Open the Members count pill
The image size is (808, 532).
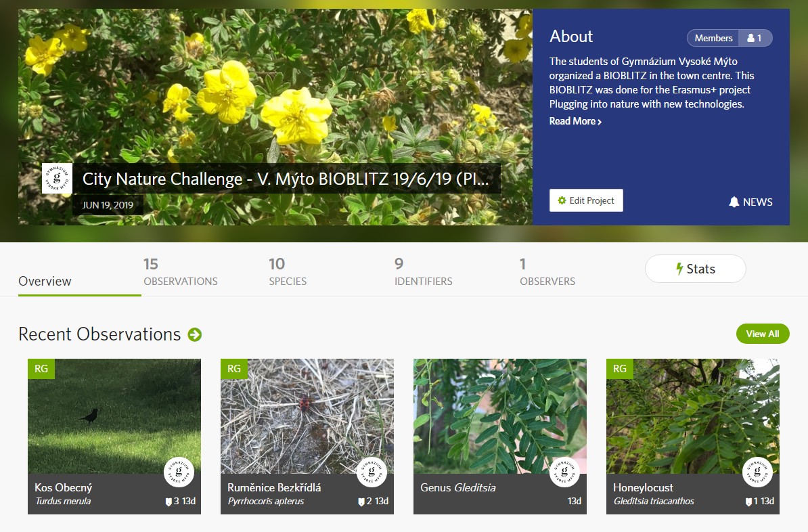[x=730, y=38]
